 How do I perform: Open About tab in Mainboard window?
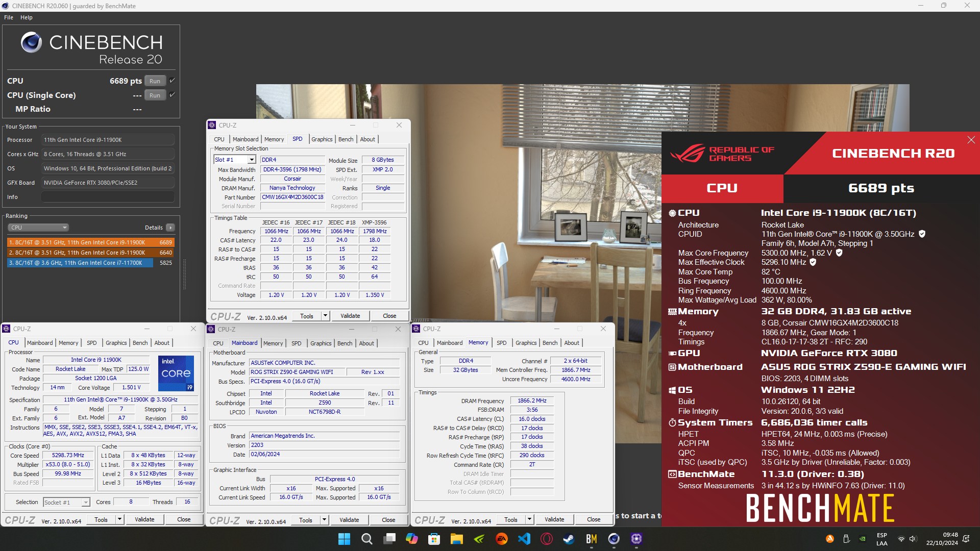(x=366, y=343)
